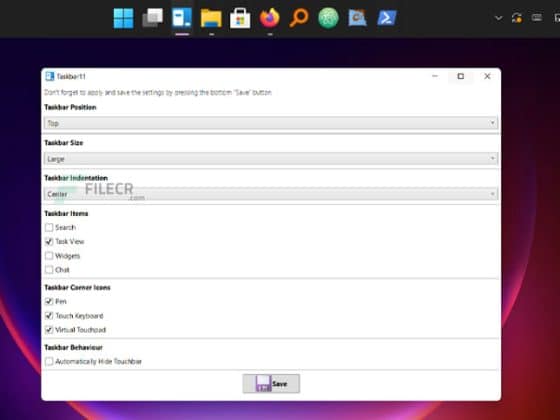Image resolution: width=560 pixels, height=420 pixels.
Task: Click the arrow of Taskbar Size combo
Action: coord(492,159)
